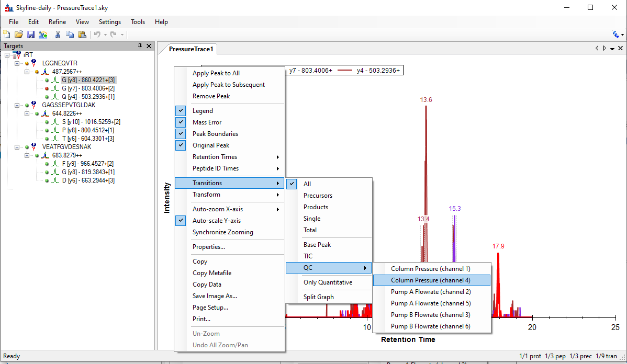Switch to the PressureTrace1 tab
This screenshot has width=627, height=364.
click(191, 49)
